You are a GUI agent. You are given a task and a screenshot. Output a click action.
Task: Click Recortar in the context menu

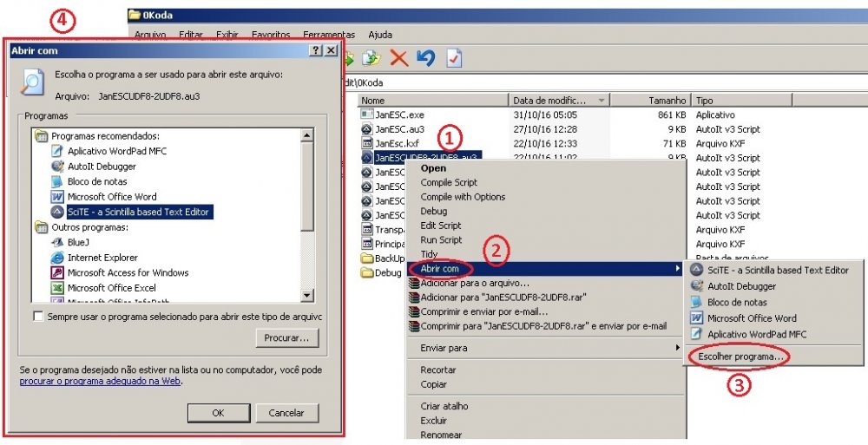437,370
